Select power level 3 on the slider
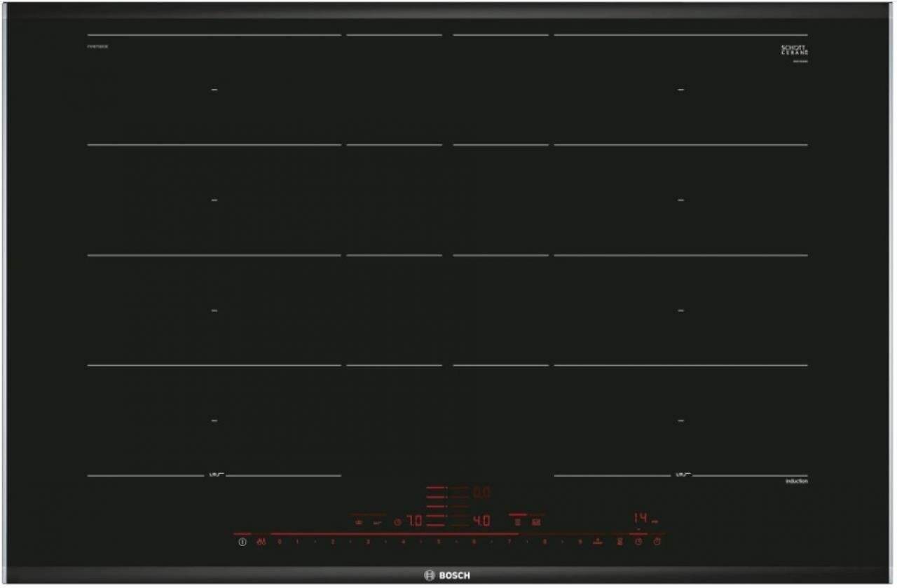Image resolution: width=897 pixels, height=588 pixels. (368, 542)
